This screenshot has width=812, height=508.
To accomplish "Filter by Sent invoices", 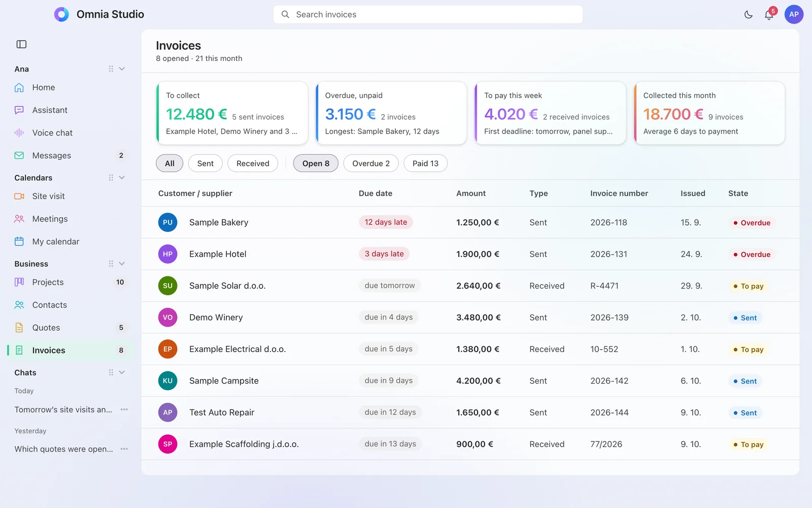I will pos(206,163).
